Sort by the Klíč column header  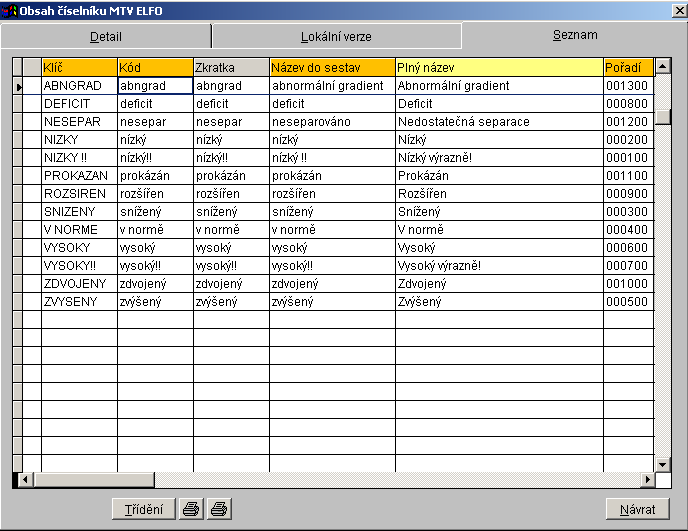pyautogui.click(x=79, y=67)
